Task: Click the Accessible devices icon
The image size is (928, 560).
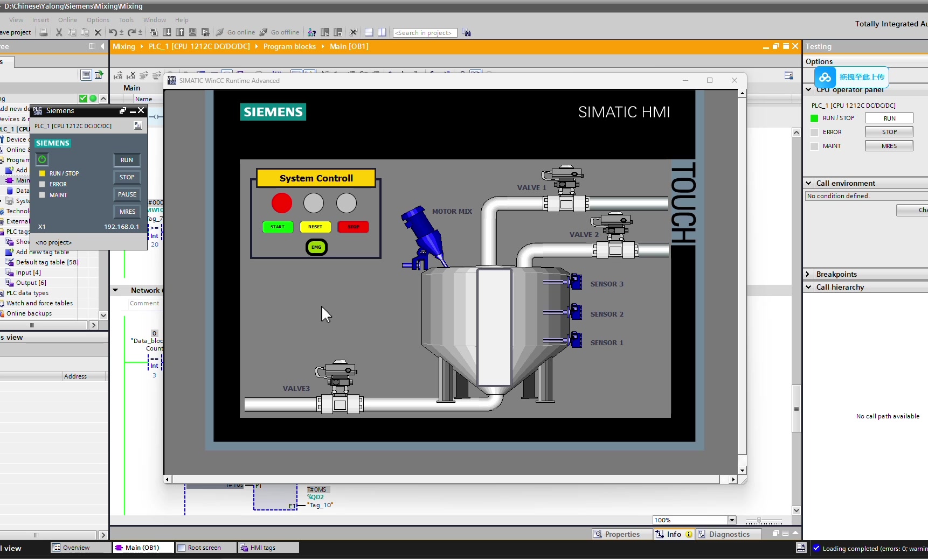Action: pos(311,33)
